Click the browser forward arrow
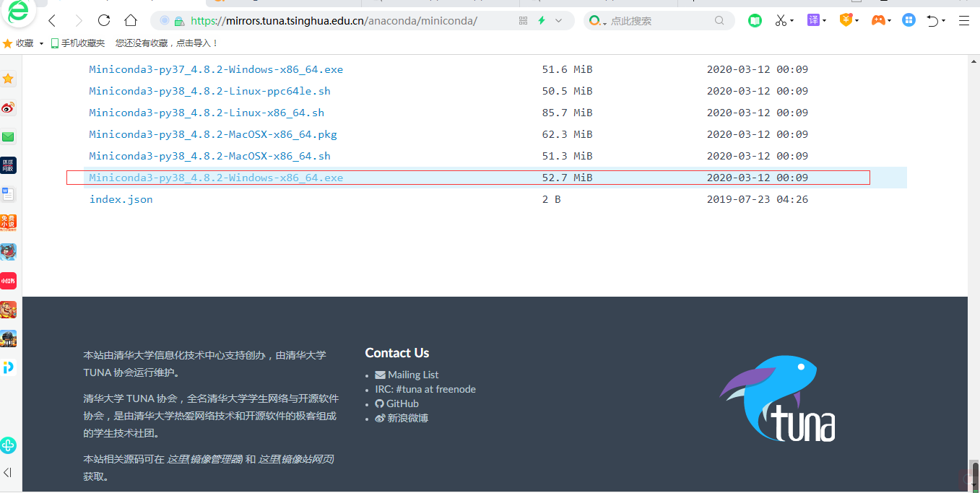The height and width of the screenshot is (493, 980). click(79, 20)
